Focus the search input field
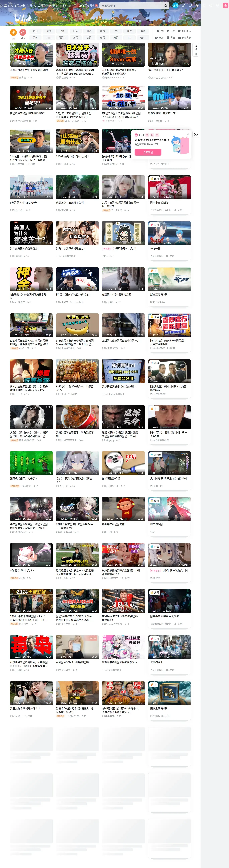Screen dimensions: 229x868 [x=131, y=5]
